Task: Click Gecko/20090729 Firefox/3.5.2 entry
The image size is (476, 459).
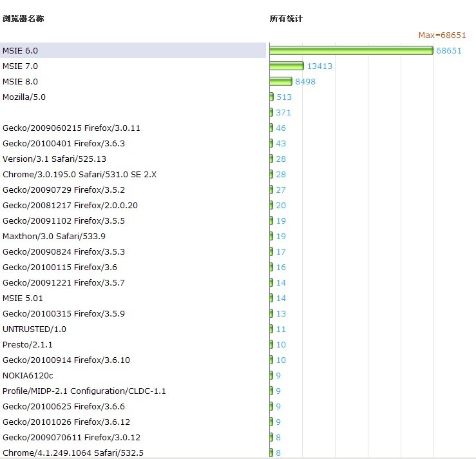Action: (64, 190)
